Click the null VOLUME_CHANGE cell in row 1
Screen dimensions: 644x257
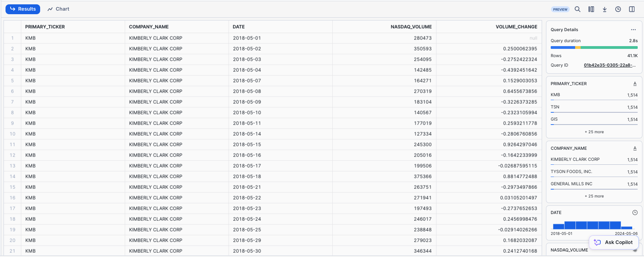tap(489, 38)
